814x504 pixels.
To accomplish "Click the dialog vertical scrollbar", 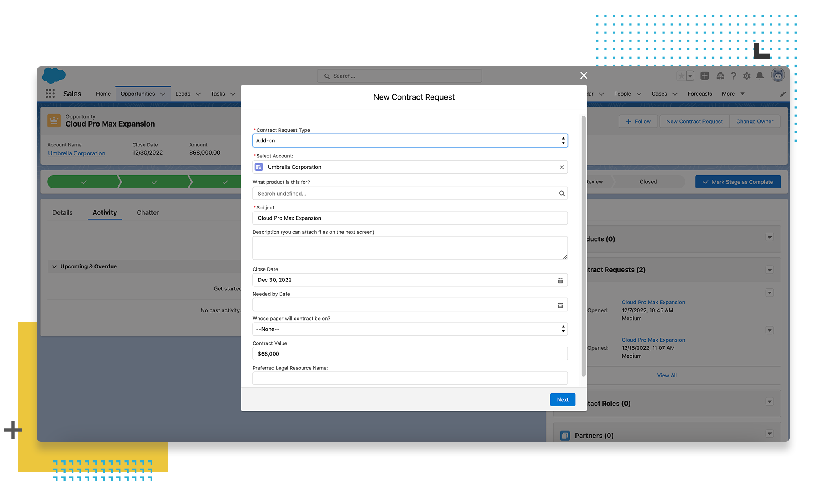I will point(583,246).
